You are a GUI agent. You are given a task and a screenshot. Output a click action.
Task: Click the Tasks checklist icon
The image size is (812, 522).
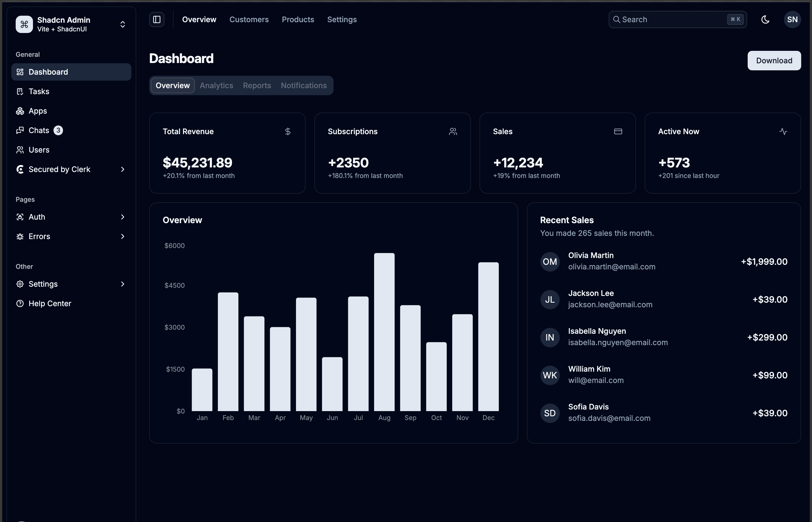tap(20, 91)
